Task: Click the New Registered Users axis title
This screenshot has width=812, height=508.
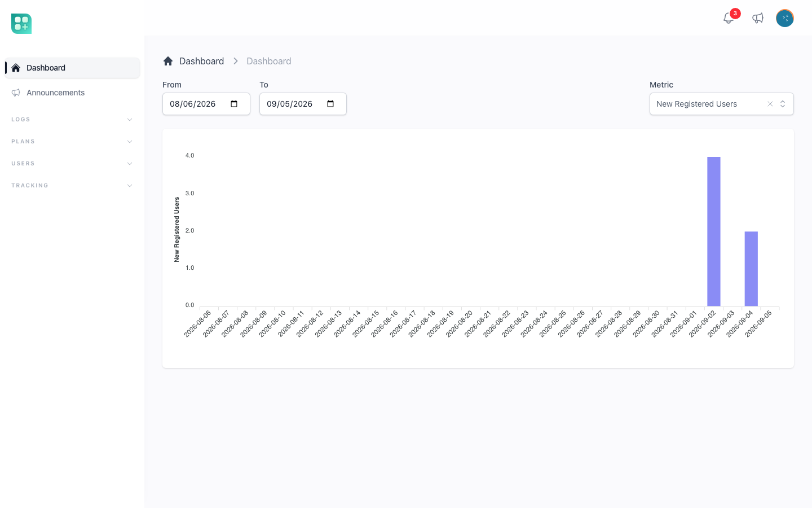Action: click(x=176, y=229)
